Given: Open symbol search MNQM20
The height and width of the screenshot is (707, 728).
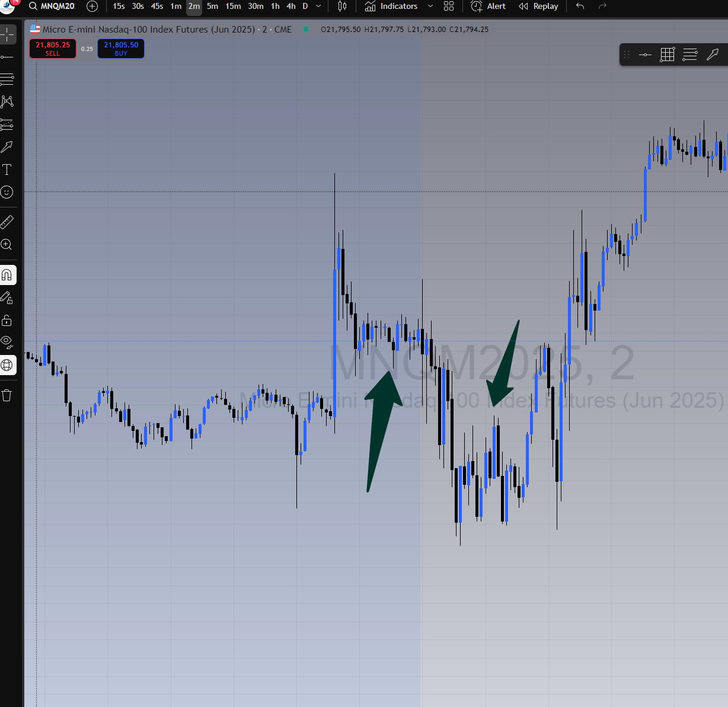Looking at the screenshot, I should point(52,7).
